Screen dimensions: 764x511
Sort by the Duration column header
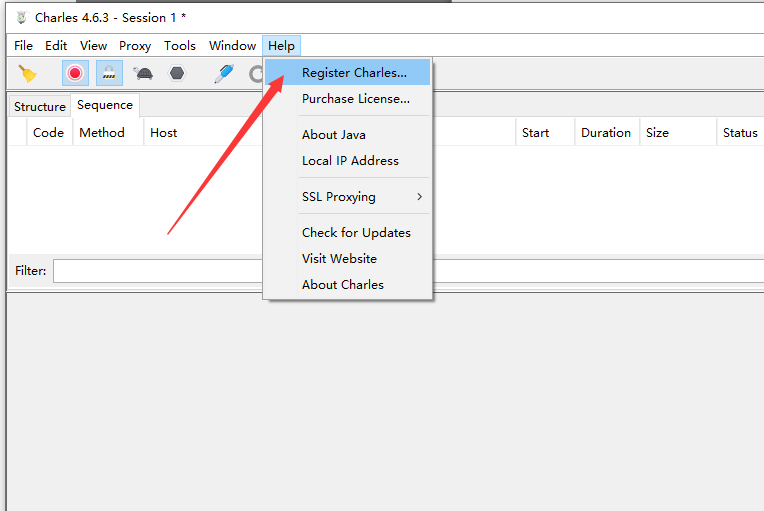(x=606, y=133)
